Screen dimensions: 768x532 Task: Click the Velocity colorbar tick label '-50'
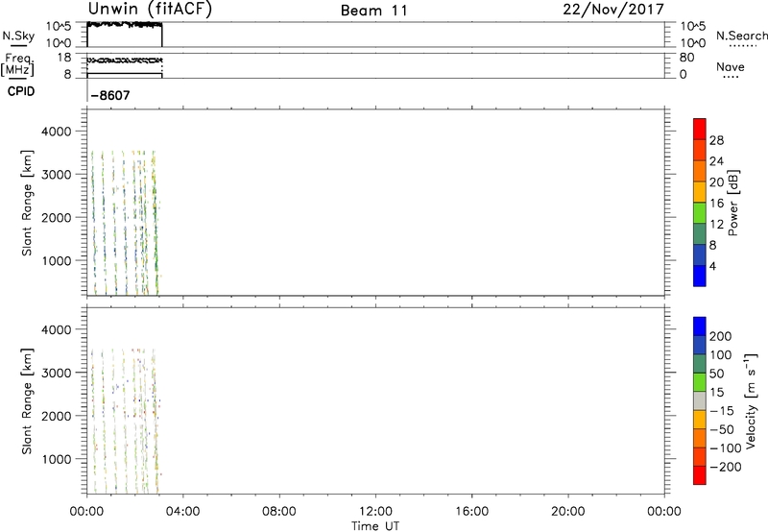(722, 429)
